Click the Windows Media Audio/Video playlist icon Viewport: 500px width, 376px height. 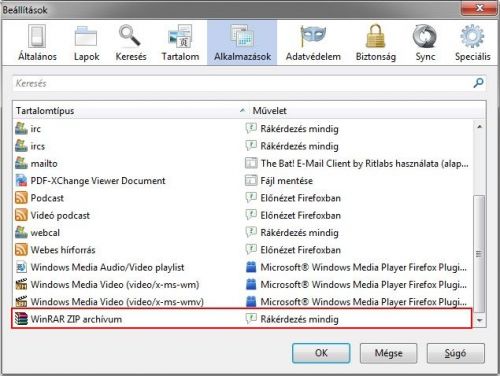coord(21,267)
